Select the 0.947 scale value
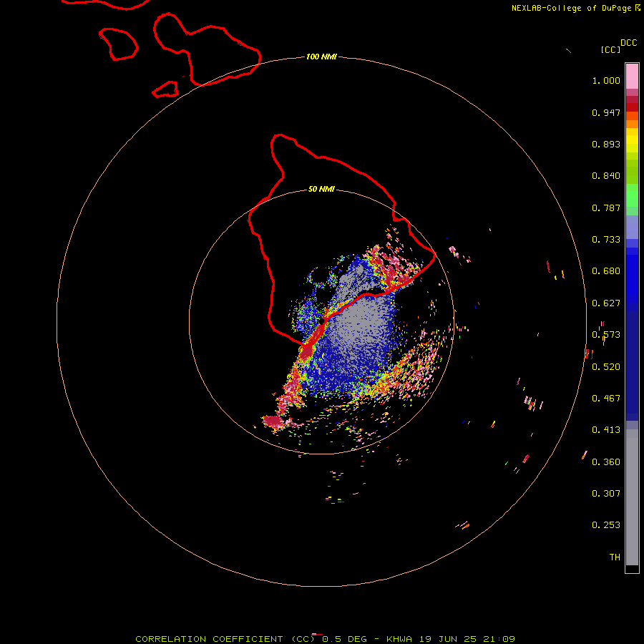644x644 pixels. point(606,112)
